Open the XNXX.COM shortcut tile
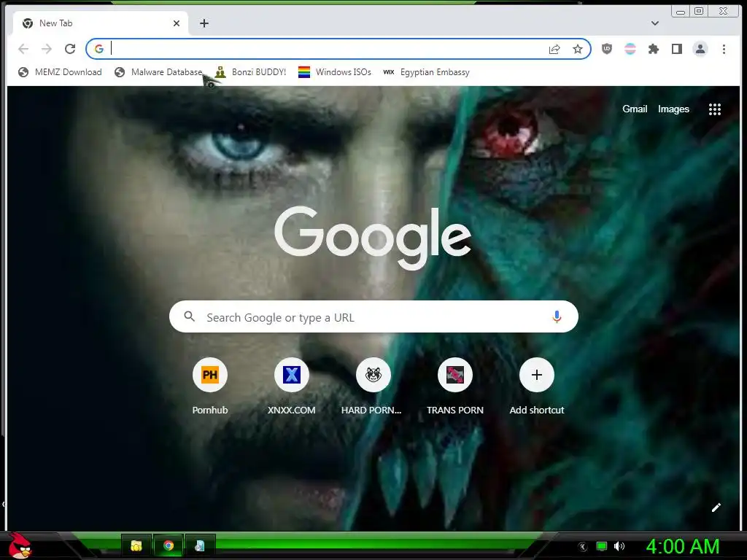 (x=292, y=386)
